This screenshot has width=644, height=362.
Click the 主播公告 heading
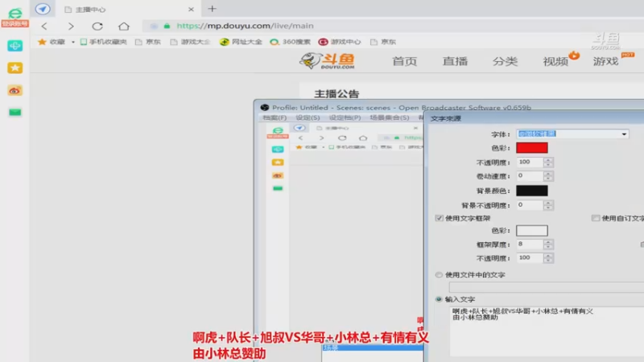(x=336, y=94)
